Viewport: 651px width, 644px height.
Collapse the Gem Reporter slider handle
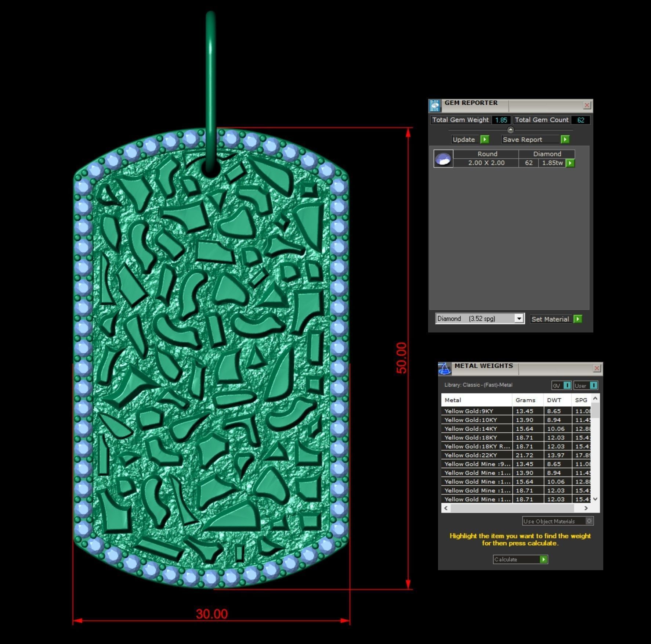tap(510, 130)
